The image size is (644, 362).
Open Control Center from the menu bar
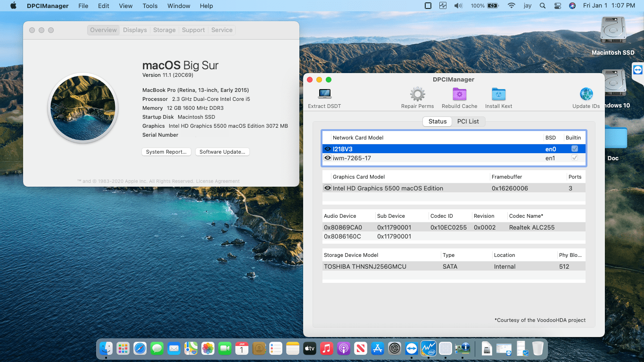(x=557, y=6)
